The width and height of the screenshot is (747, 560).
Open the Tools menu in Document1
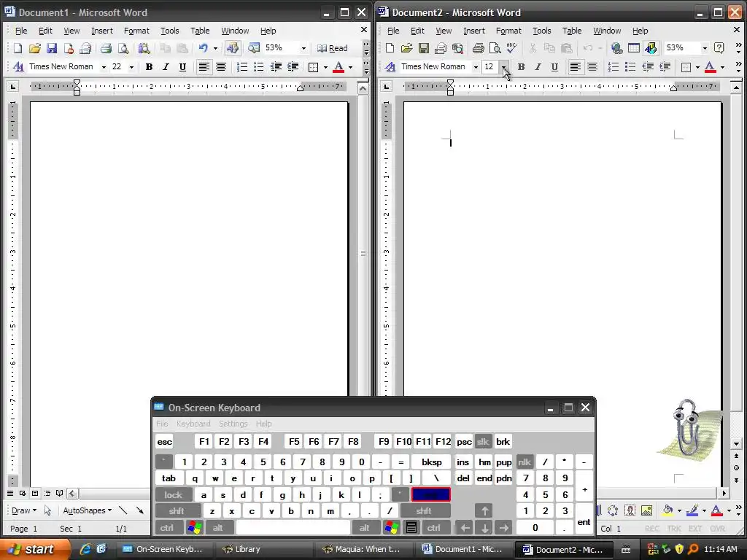[169, 31]
